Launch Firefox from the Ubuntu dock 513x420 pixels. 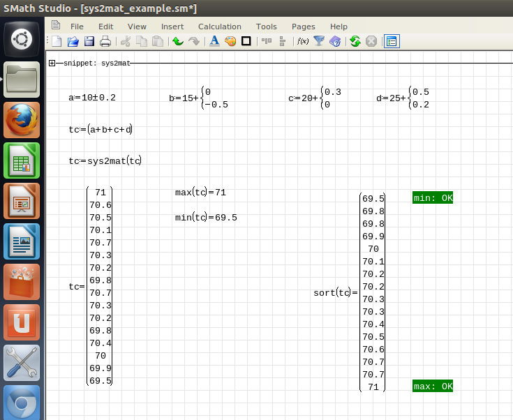click(22, 120)
